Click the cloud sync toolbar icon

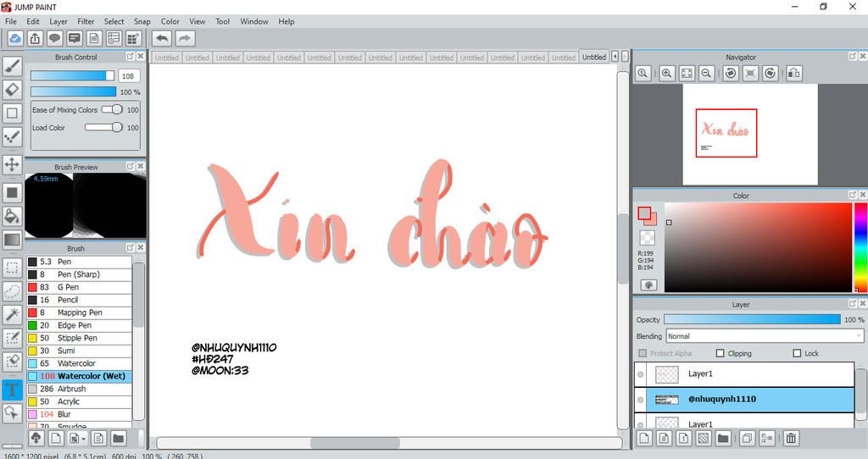(x=15, y=38)
